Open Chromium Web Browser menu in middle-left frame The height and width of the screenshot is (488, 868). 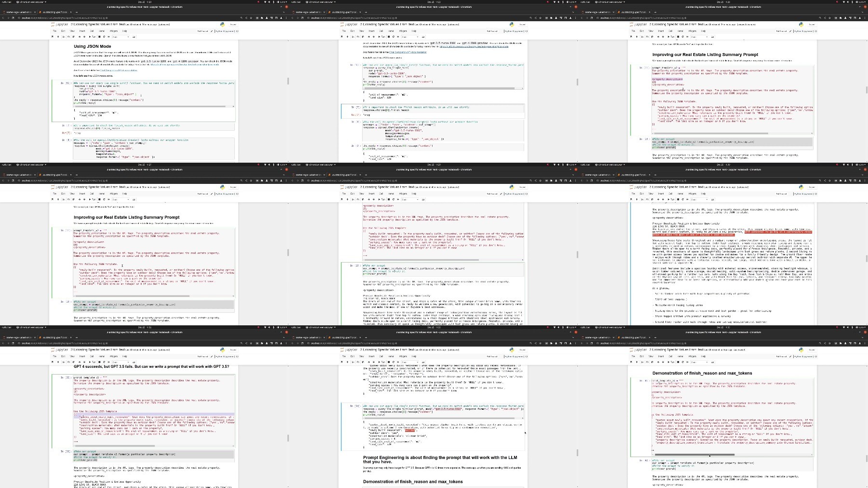click(31, 165)
